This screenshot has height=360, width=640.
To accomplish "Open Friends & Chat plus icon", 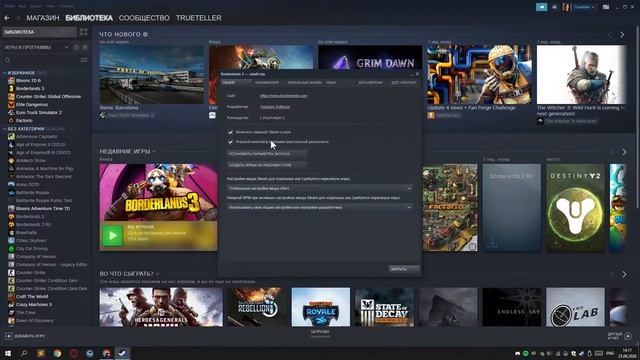I will [628, 336].
